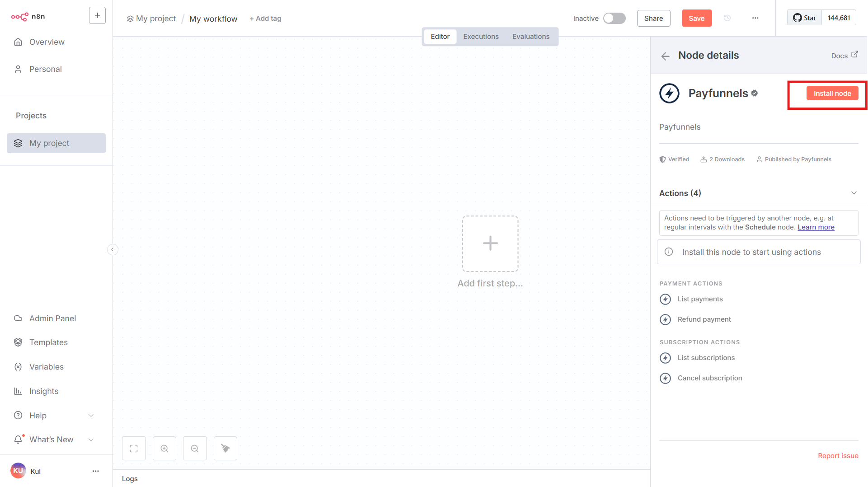Click the Share button
868x487 pixels.
(x=653, y=18)
